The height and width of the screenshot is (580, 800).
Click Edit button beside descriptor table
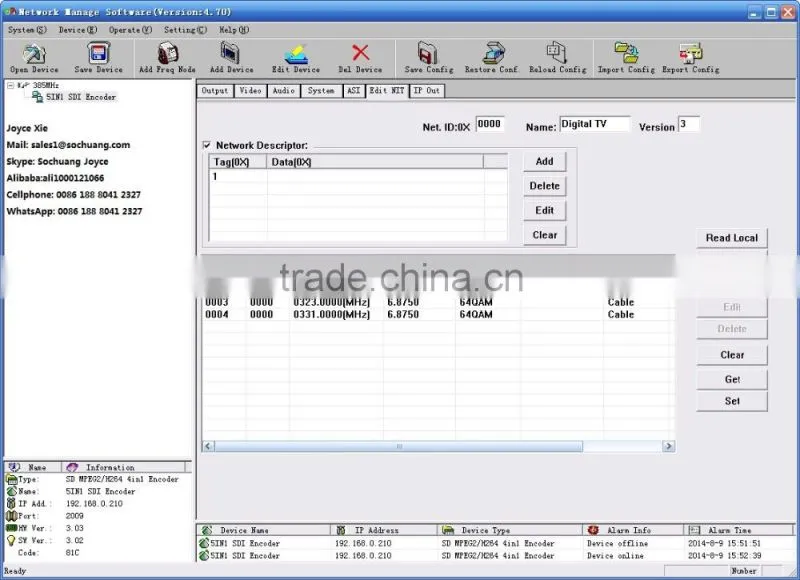click(x=544, y=210)
